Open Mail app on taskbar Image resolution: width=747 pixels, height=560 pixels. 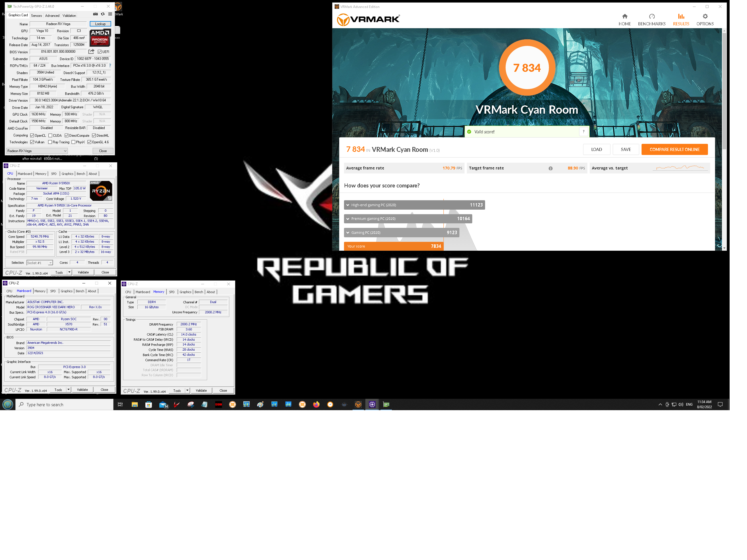[163, 404]
